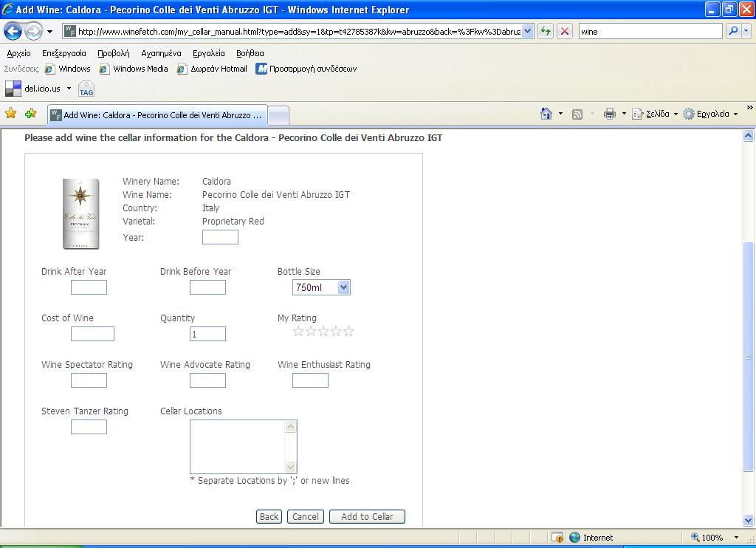The width and height of the screenshot is (756, 548).
Task: Open the Bottle Size 750ml dropdown
Action: (x=321, y=287)
